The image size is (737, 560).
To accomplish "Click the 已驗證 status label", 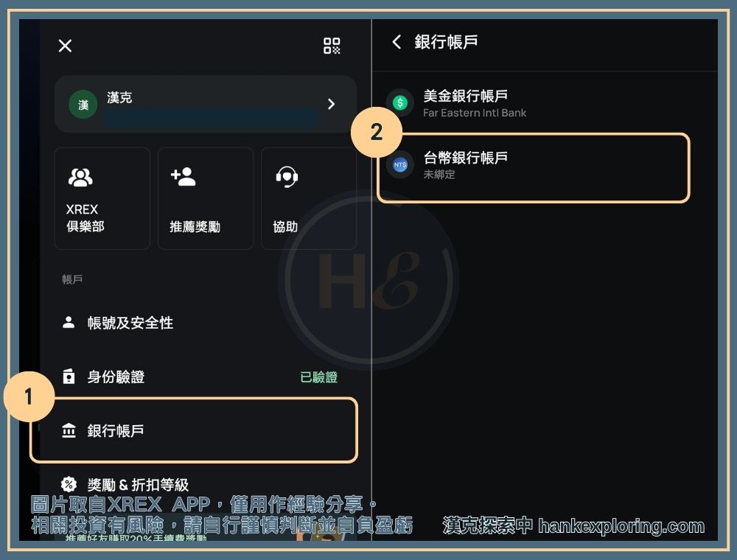I will tap(318, 377).
